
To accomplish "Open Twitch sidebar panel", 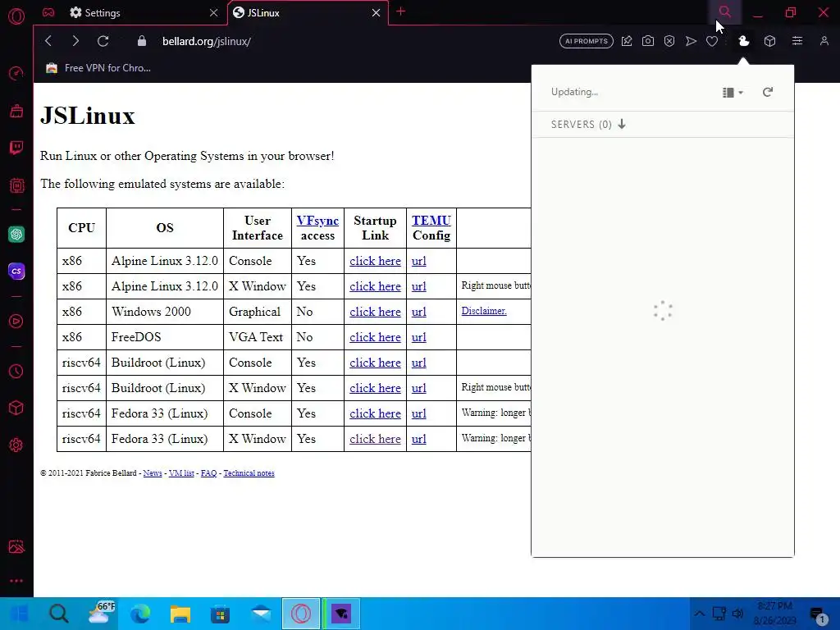I will pyautogui.click(x=16, y=148).
